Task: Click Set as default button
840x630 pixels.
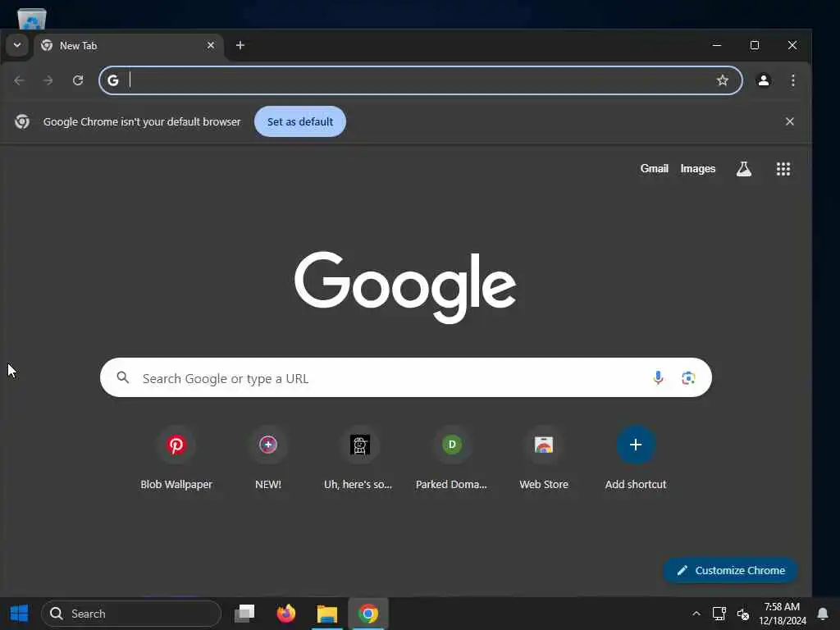Action: click(300, 121)
